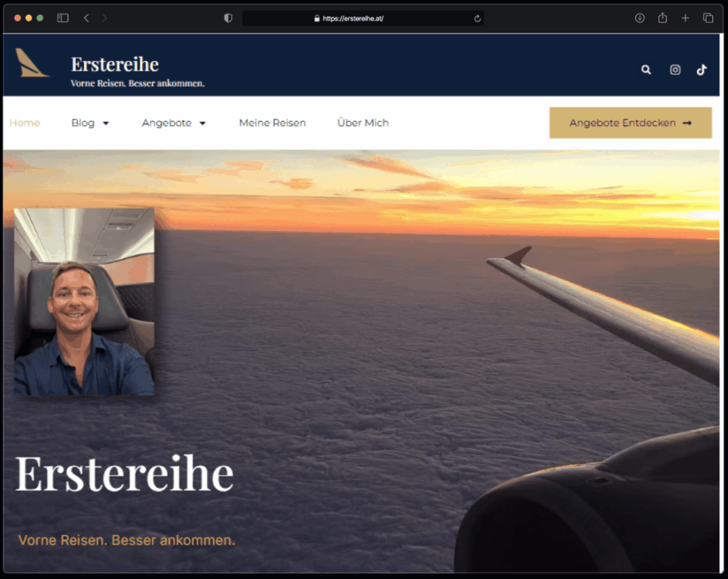This screenshot has width=728, height=579.
Task: Open the search icon in the header
Action: pos(646,70)
